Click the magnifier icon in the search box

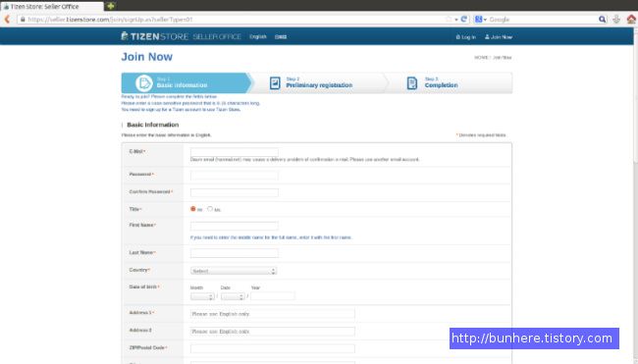pos(603,19)
